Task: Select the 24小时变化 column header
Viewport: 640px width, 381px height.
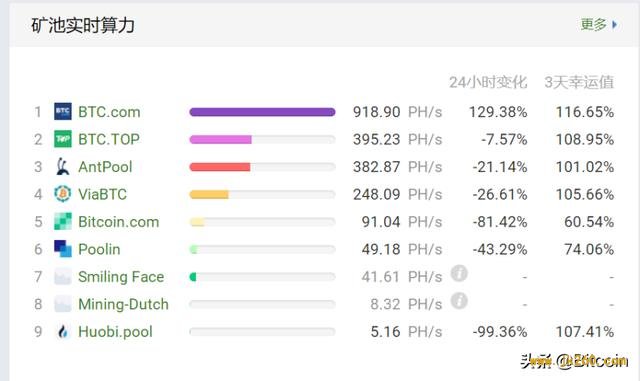Action: [x=488, y=82]
